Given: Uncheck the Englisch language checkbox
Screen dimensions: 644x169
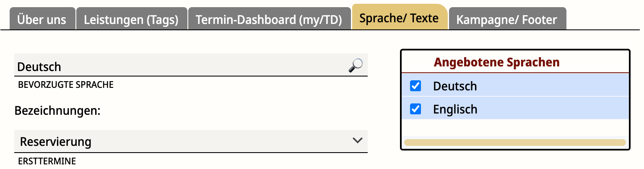Looking at the screenshot, I should point(415,109).
